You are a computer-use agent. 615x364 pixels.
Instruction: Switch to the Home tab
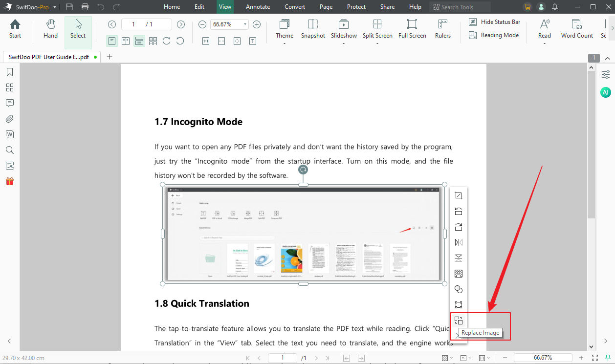172,7
